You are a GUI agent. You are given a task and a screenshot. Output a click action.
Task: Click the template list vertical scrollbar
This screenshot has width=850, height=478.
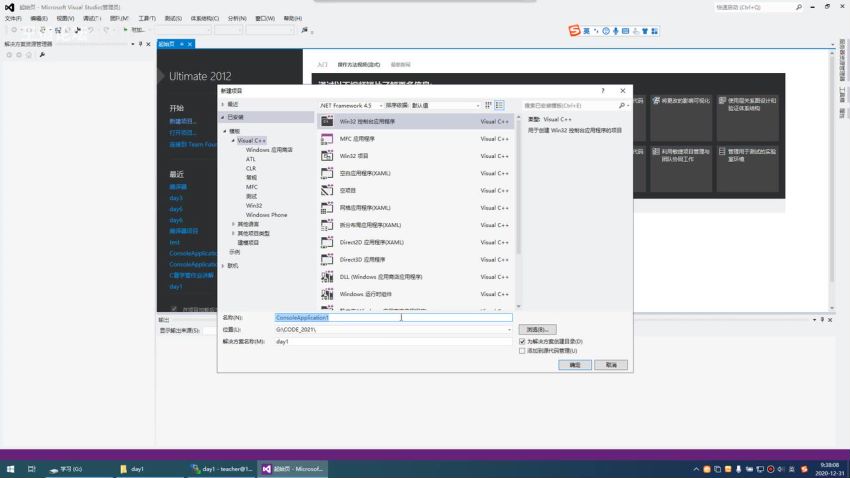518,187
